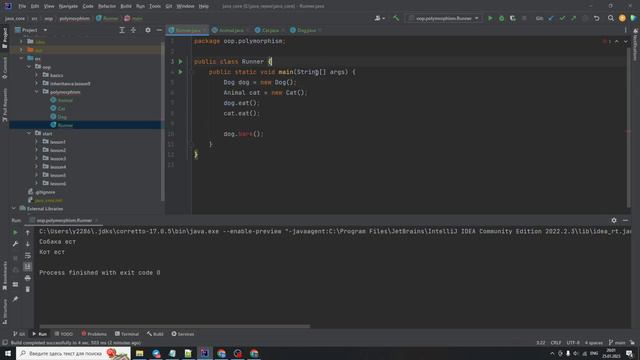
Task: Open the TODO tool window tab
Action: point(63,334)
